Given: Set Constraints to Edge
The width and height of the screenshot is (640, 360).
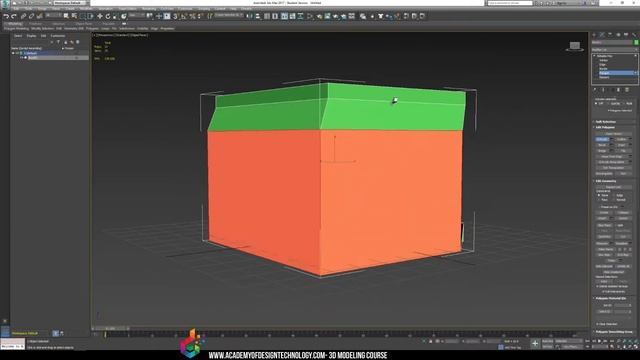Looking at the screenshot, I should [x=619, y=195].
